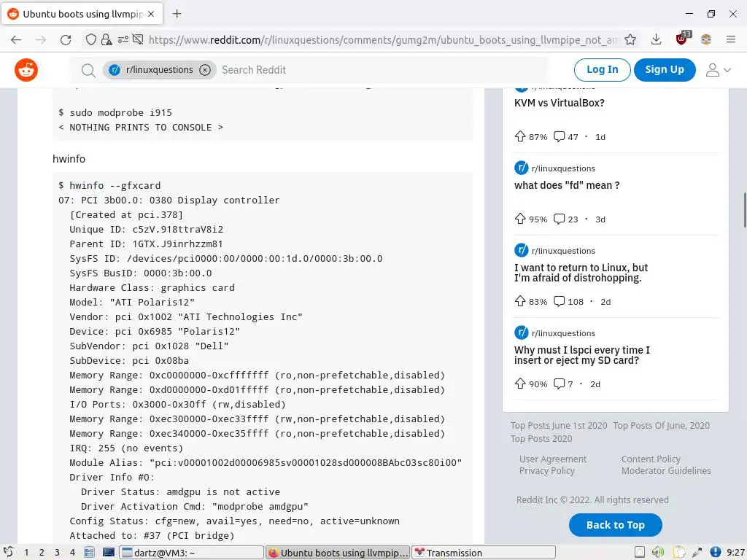Switch to workspace 4 in taskbar

click(x=72, y=553)
